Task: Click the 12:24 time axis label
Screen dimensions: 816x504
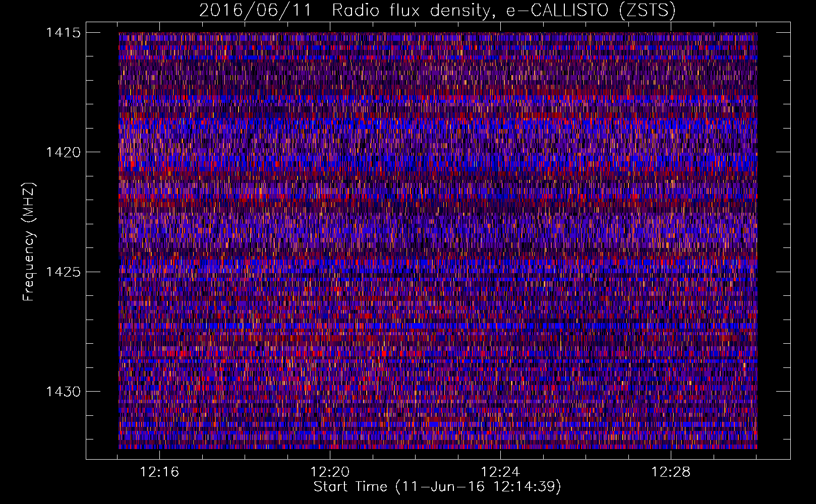Action: 500,472
